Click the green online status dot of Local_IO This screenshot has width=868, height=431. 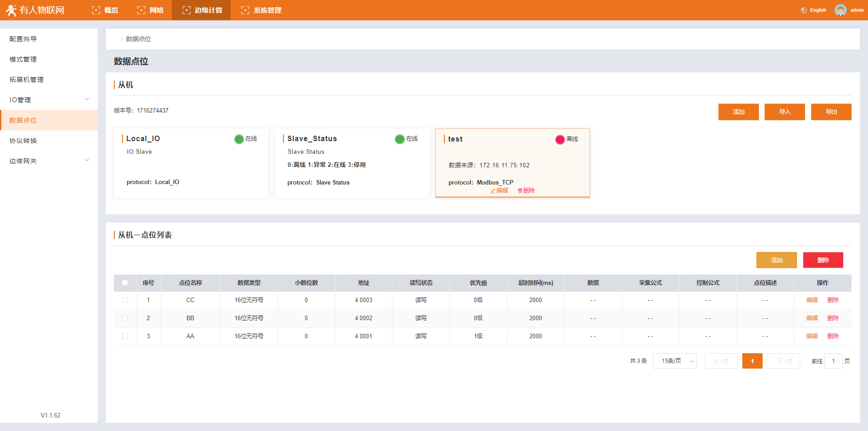point(239,139)
